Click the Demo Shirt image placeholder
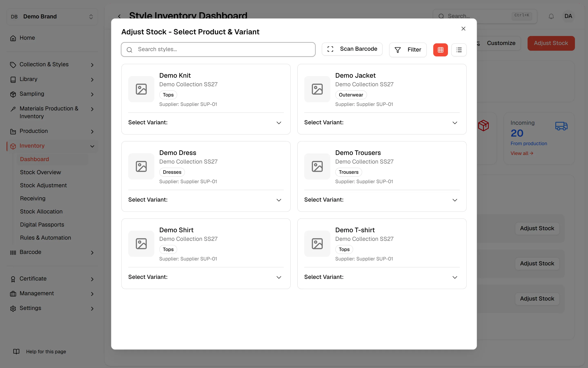The image size is (588, 368). pos(141,244)
